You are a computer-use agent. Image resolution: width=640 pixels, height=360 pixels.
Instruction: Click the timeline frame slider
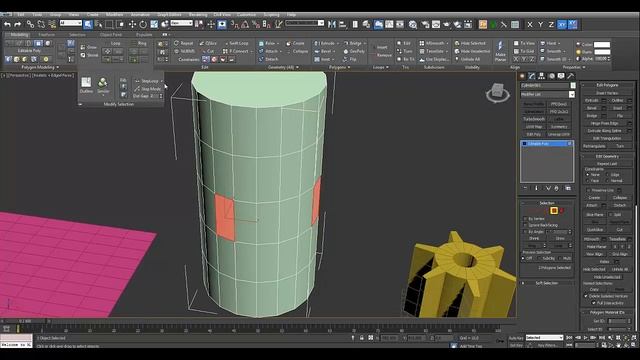click(24, 321)
